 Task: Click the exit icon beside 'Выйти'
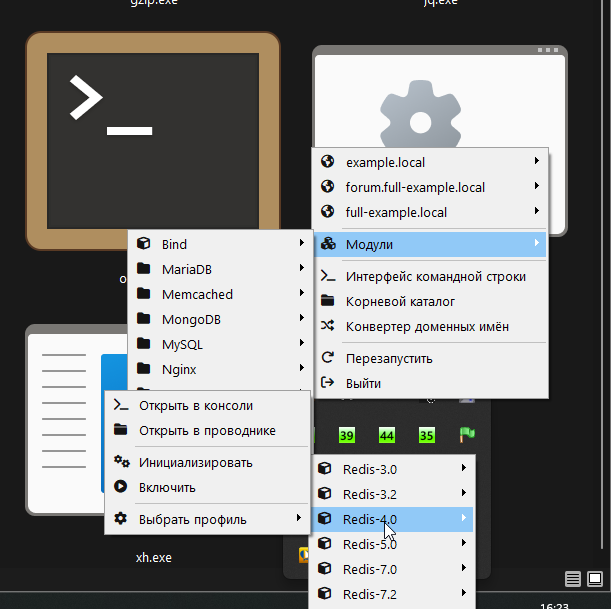coord(327,383)
